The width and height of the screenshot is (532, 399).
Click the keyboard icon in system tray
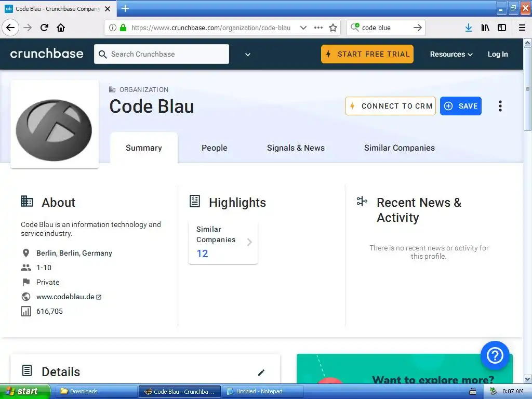pos(472,392)
